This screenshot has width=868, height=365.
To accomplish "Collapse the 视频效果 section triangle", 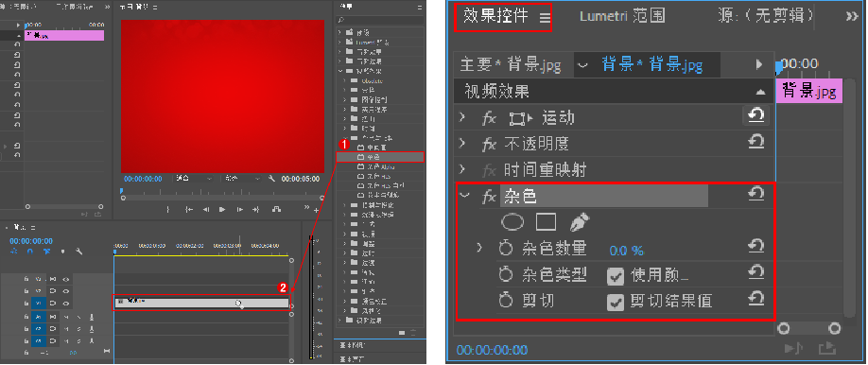I will (x=760, y=92).
